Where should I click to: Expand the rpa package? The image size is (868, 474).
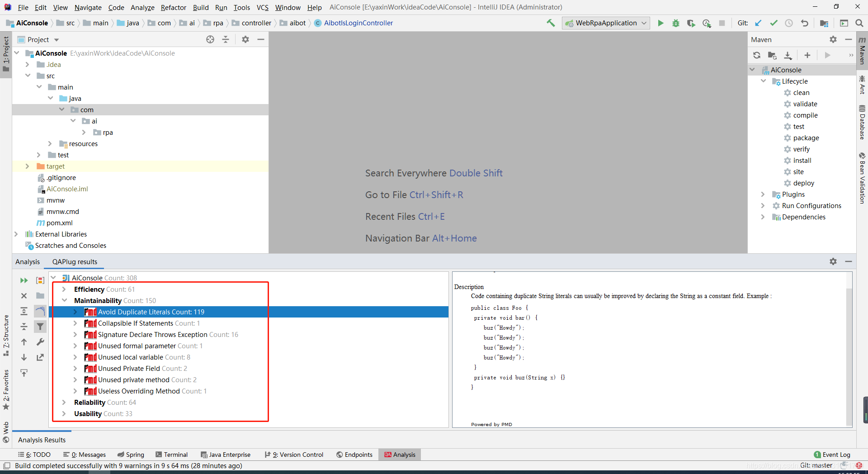tap(84, 133)
